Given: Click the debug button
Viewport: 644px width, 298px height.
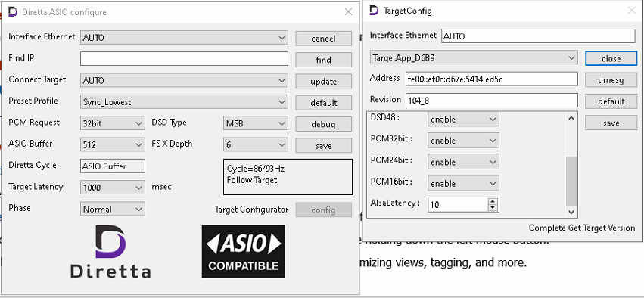Looking at the screenshot, I should [x=324, y=124].
